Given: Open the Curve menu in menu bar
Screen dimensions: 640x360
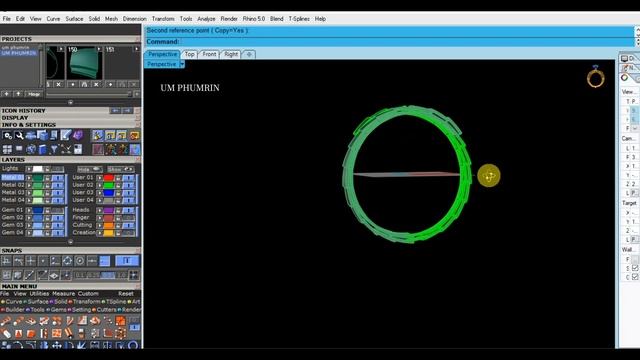Looking at the screenshot, I should (x=53, y=19).
